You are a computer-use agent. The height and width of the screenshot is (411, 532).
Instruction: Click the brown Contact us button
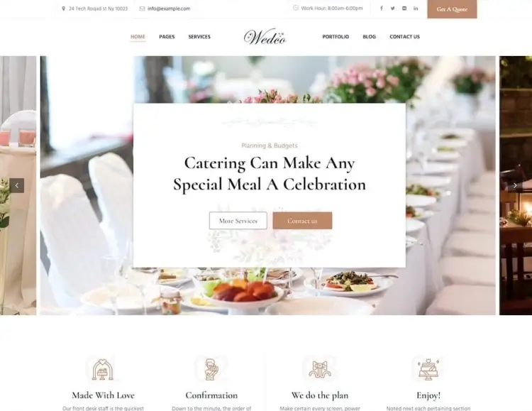pyautogui.click(x=302, y=221)
